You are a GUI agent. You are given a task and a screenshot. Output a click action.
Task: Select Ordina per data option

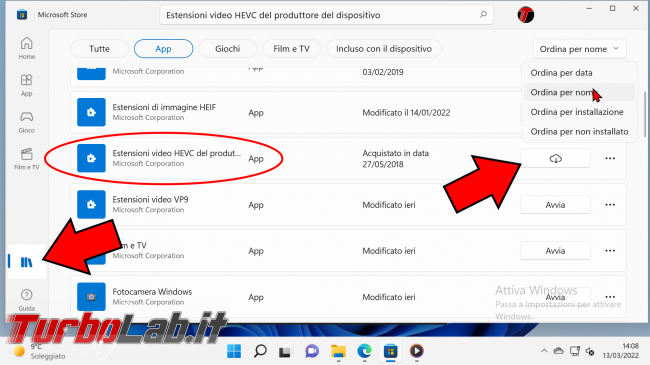pos(579,73)
